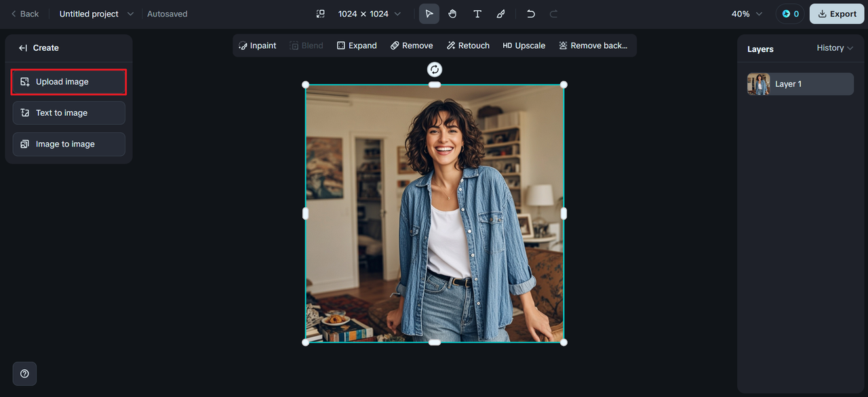Viewport: 868px width, 397px height.
Task: Collapse the Create panel with its arrow icon
Action: pyautogui.click(x=22, y=48)
